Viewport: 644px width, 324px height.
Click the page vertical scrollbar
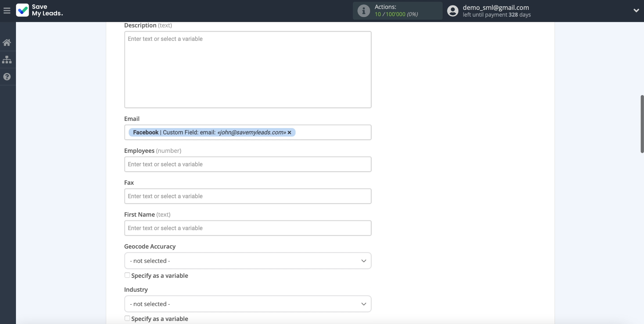[642, 124]
